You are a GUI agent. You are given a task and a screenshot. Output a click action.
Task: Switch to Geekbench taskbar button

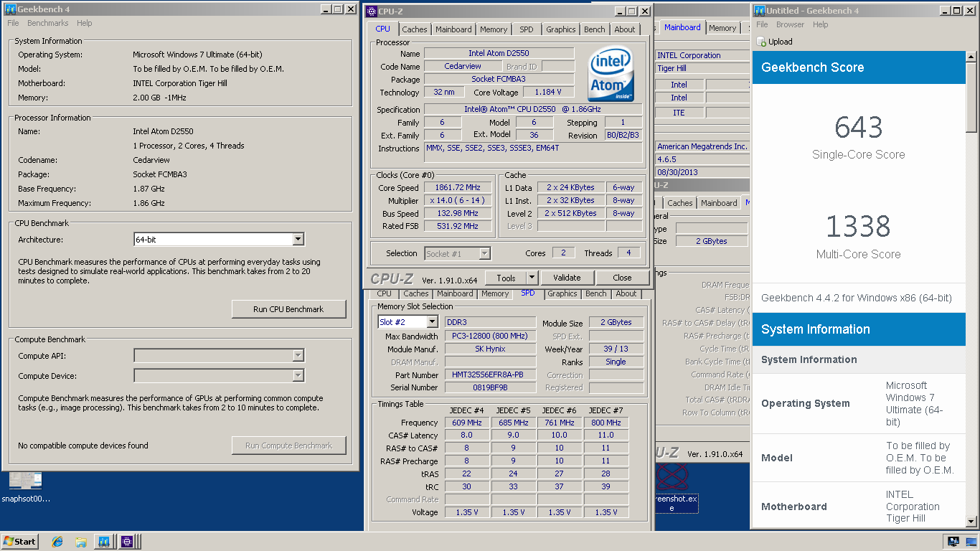pyautogui.click(x=104, y=542)
